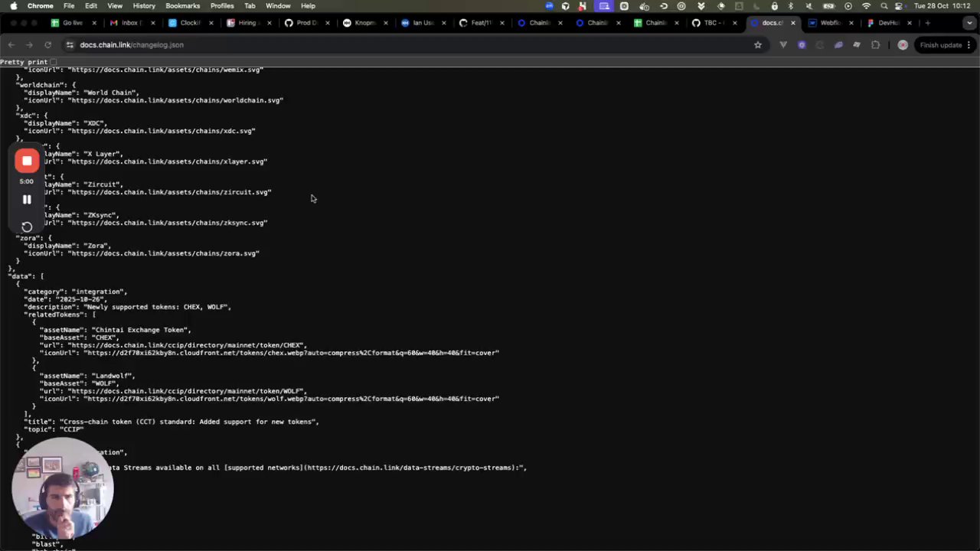This screenshot has width=980, height=551.
Task: Close the Webflow tab
Action: click(x=851, y=22)
